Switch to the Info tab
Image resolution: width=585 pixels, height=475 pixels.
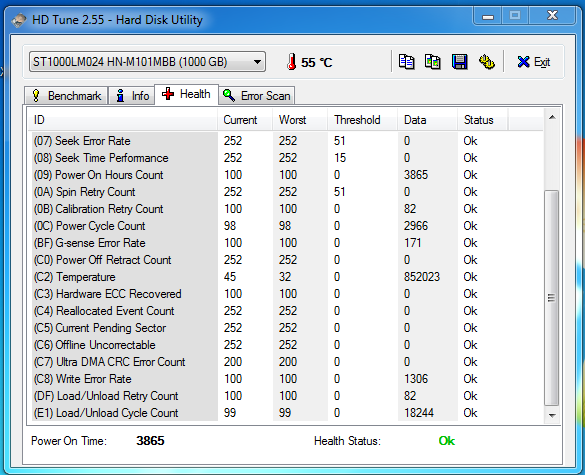pos(132,96)
